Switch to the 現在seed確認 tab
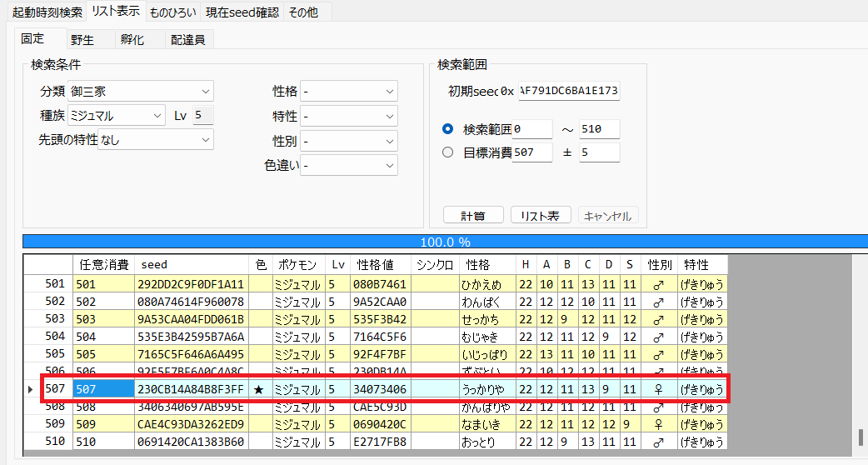 point(242,12)
